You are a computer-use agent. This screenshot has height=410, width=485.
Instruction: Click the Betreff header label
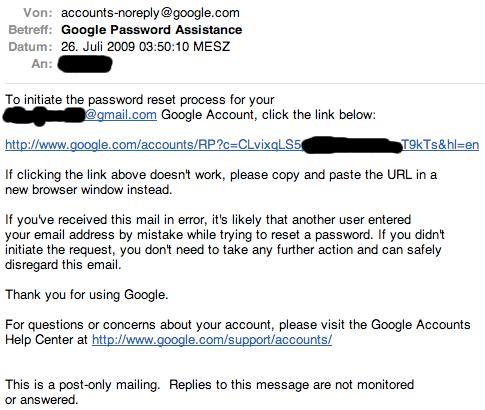[x=31, y=30]
